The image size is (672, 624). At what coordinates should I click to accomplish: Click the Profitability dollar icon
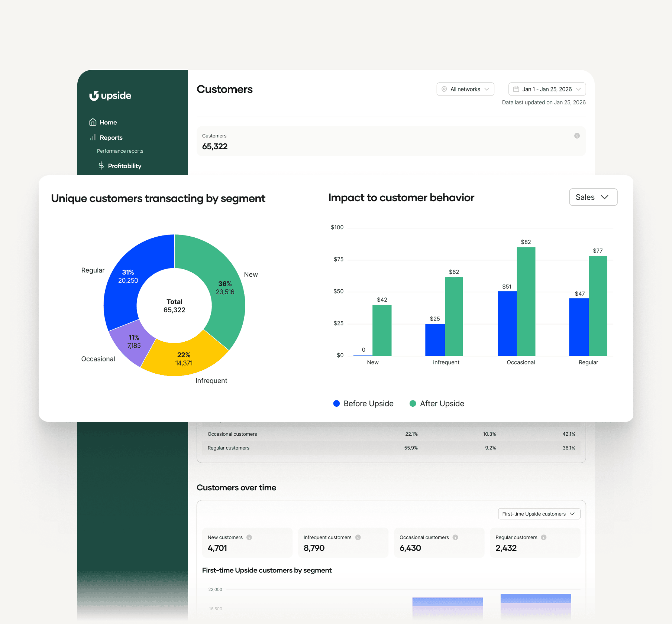(101, 166)
